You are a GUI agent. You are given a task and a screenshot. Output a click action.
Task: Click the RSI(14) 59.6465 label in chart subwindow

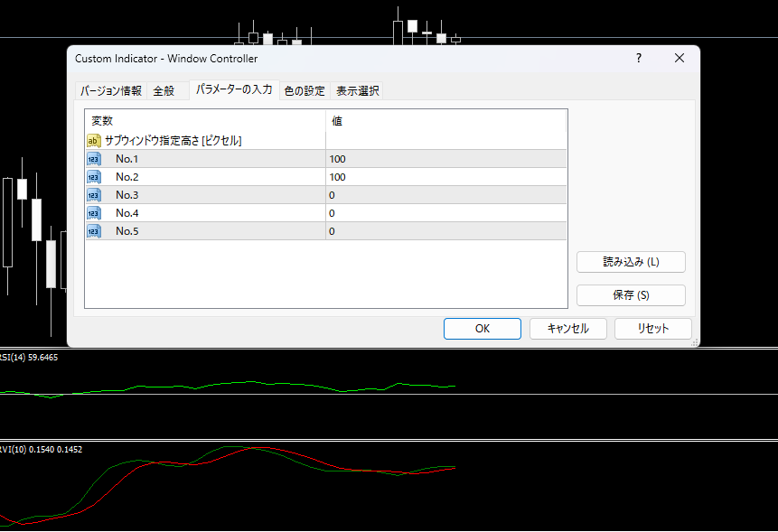click(29, 358)
